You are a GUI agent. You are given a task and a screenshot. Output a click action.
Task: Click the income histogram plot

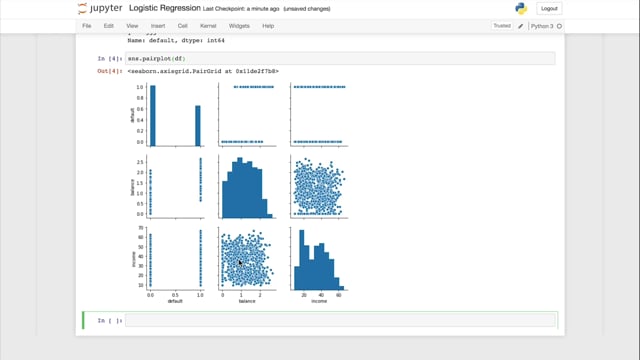tap(319, 259)
